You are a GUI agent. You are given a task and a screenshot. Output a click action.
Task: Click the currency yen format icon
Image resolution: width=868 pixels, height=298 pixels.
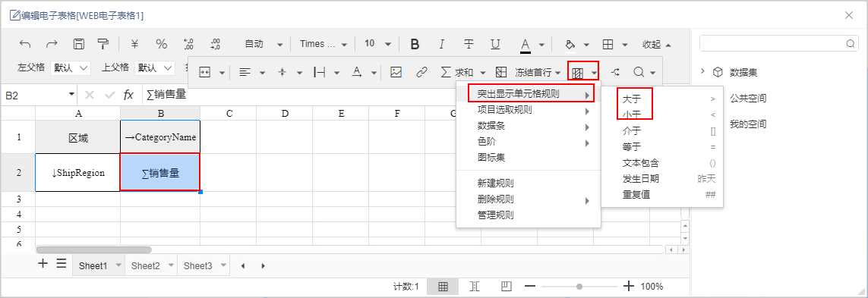134,44
